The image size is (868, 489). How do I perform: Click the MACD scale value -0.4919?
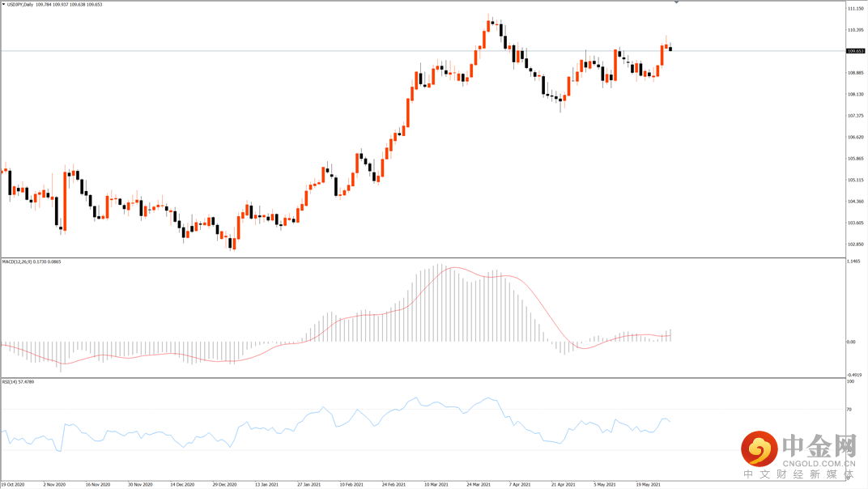click(854, 374)
